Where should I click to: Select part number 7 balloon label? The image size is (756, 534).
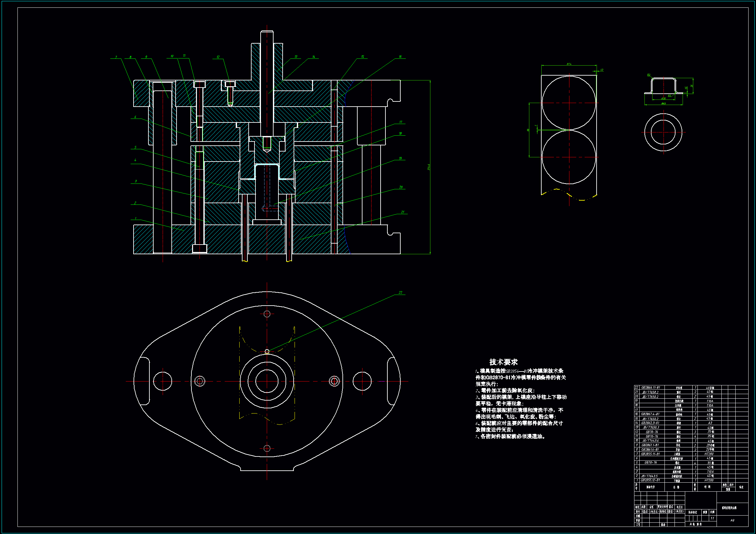(x=116, y=57)
